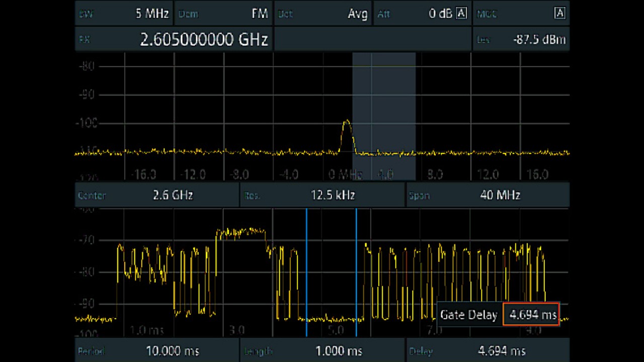Image resolution: width=644 pixels, height=362 pixels.
Task: Open the Delay 4.694 ms bottom field
Action: point(488,350)
